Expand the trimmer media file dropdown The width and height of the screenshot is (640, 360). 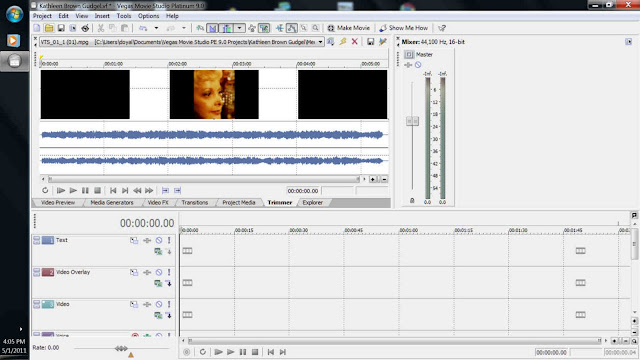[320, 42]
